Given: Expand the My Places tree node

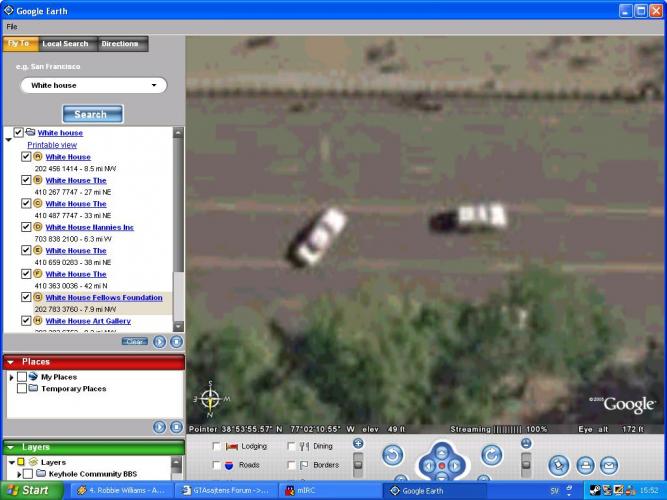Looking at the screenshot, I should click(11, 377).
